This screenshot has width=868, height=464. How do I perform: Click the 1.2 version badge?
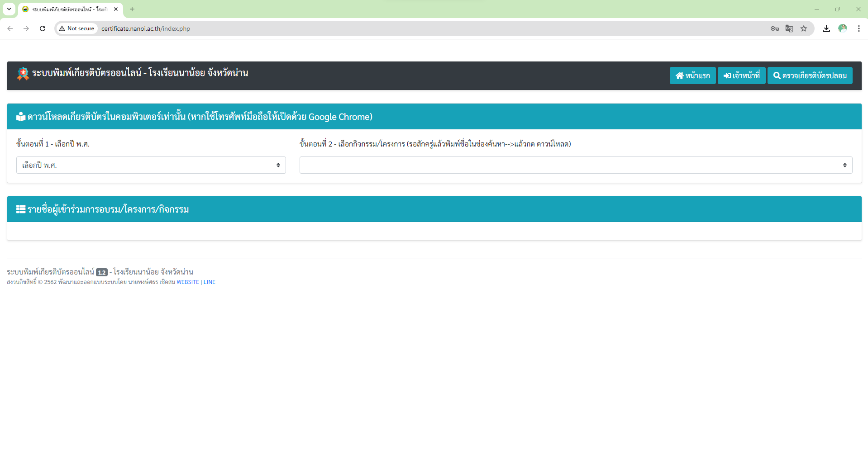[102, 272]
